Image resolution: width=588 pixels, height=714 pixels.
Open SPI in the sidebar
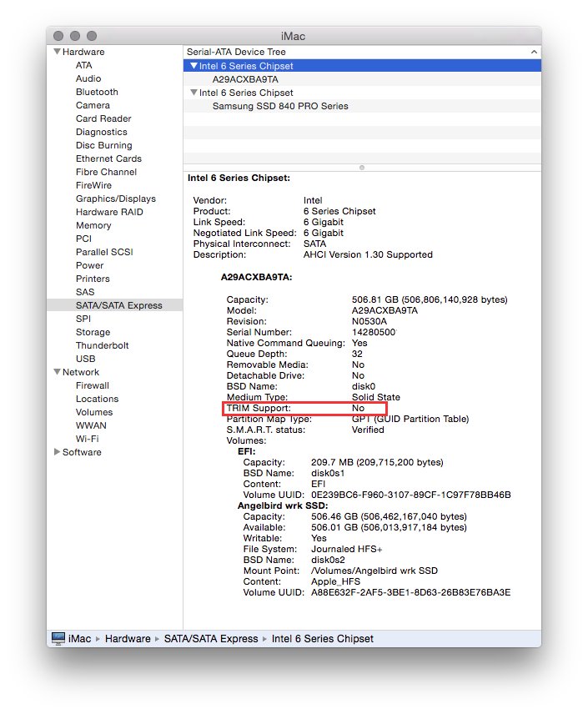(83, 319)
